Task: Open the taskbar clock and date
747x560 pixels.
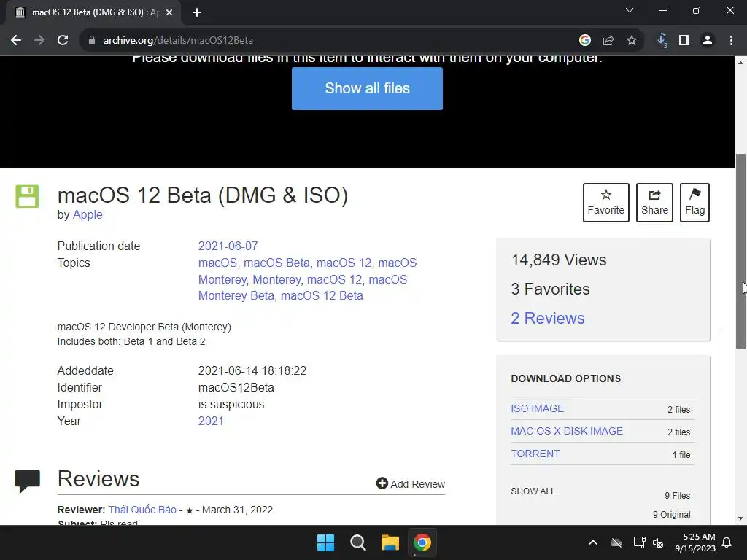Action: pos(695,542)
